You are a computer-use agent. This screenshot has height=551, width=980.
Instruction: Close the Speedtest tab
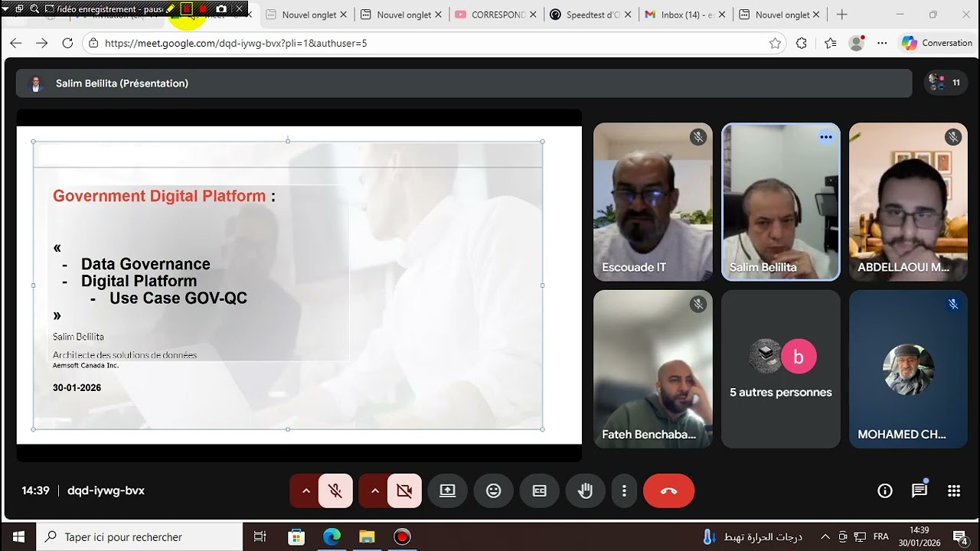[x=627, y=15]
